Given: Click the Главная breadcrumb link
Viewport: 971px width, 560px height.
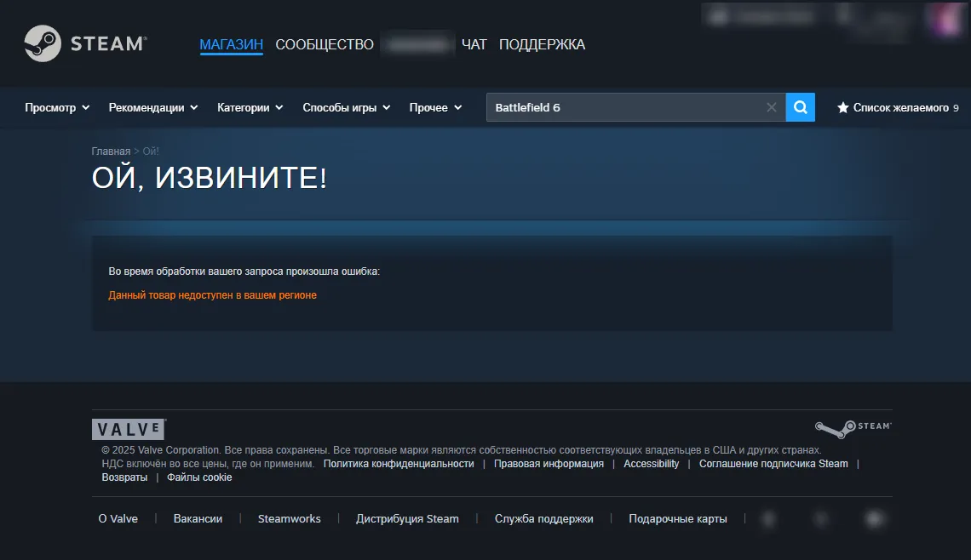Looking at the screenshot, I should [x=111, y=151].
